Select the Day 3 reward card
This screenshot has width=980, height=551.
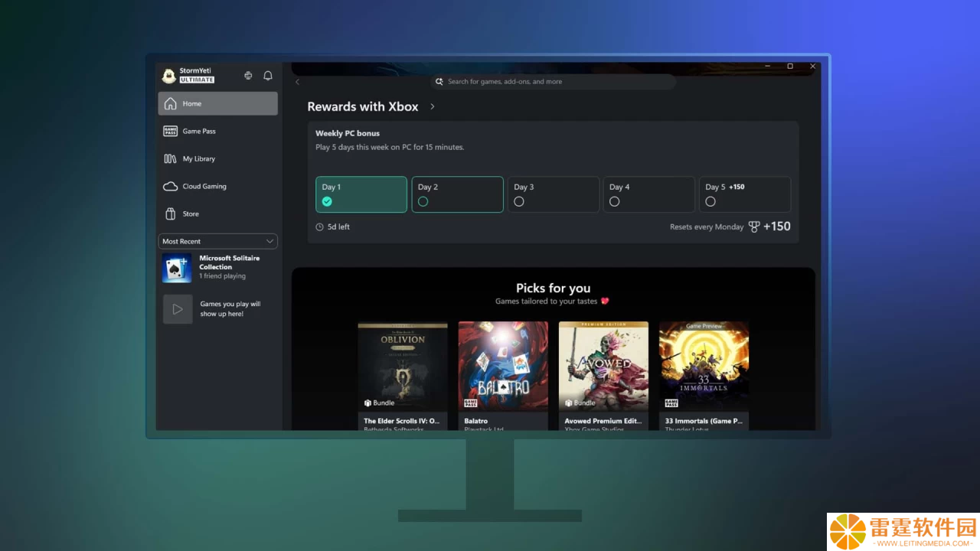[x=554, y=194]
